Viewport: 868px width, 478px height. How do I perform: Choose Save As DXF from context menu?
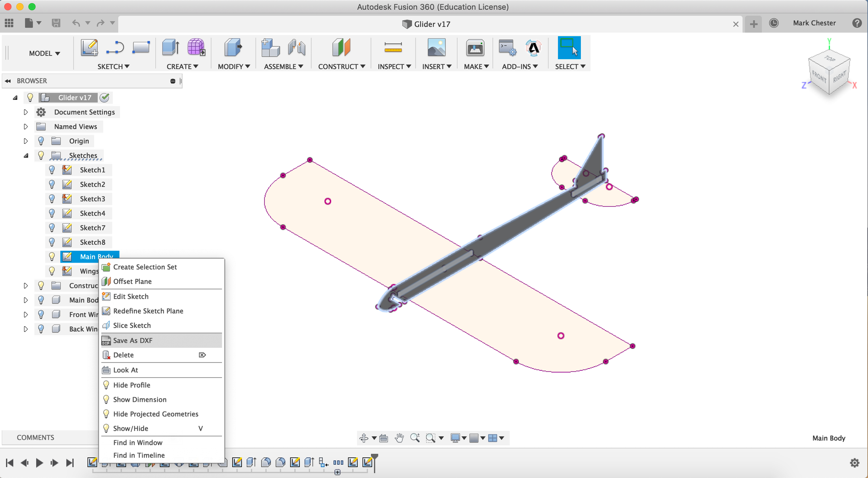pyautogui.click(x=133, y=340)
